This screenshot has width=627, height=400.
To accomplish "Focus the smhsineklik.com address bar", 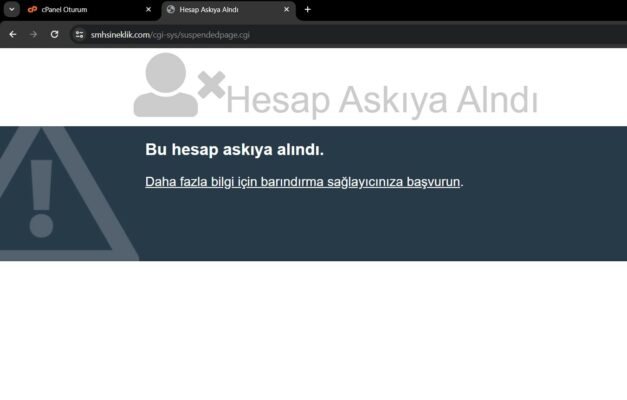I will 300,34.
